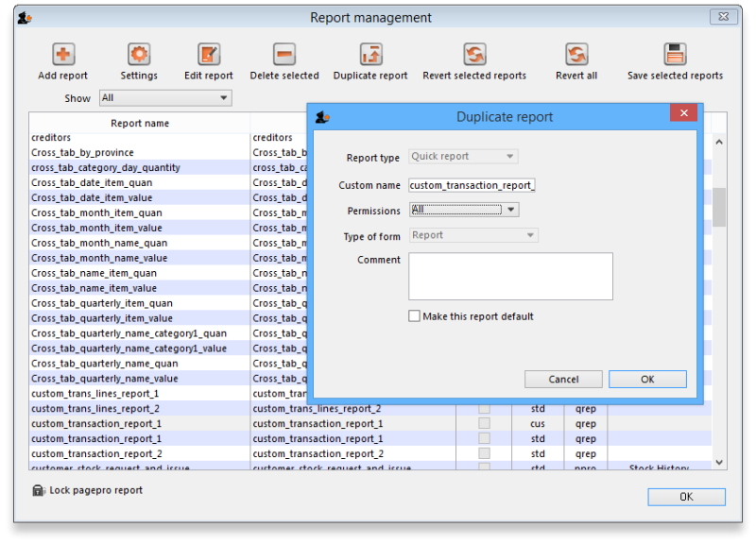Confirm Duplicate report dialog with OK

coord(647,379)
